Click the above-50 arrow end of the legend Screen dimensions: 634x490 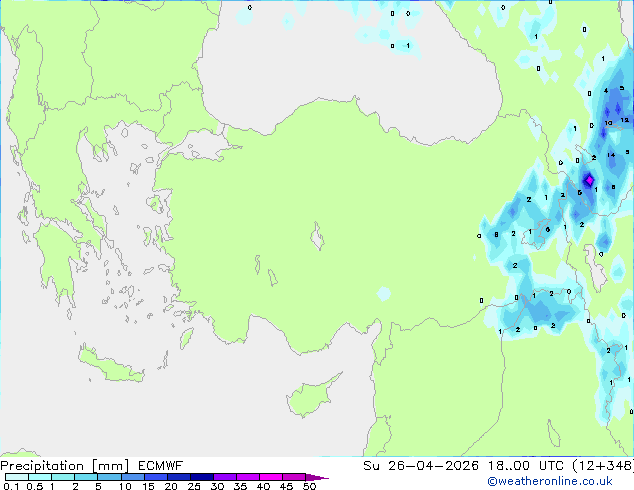pyautogui.click(x=317, y=477)
